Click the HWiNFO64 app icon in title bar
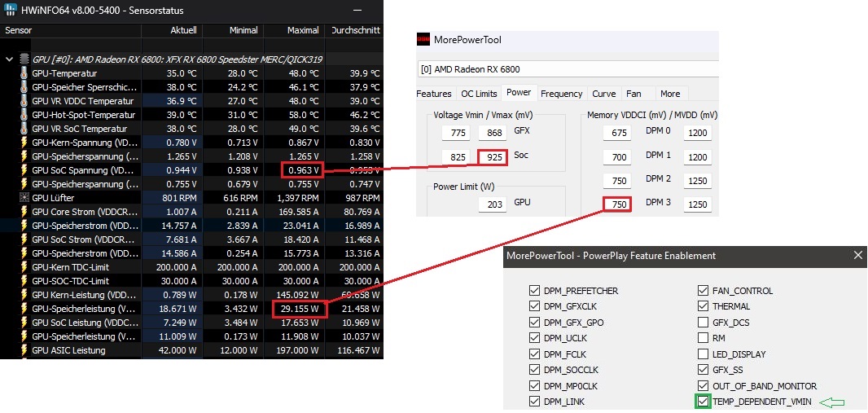Viewport: 868px width, 413px height. click(x=10, y=10)
